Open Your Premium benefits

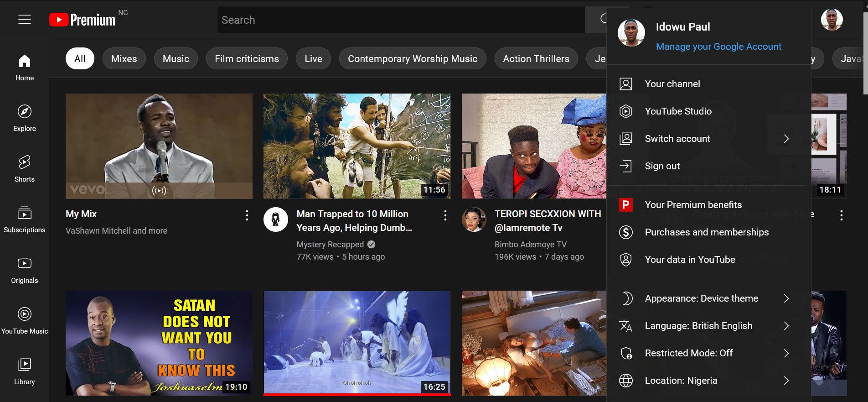[709, 205]
